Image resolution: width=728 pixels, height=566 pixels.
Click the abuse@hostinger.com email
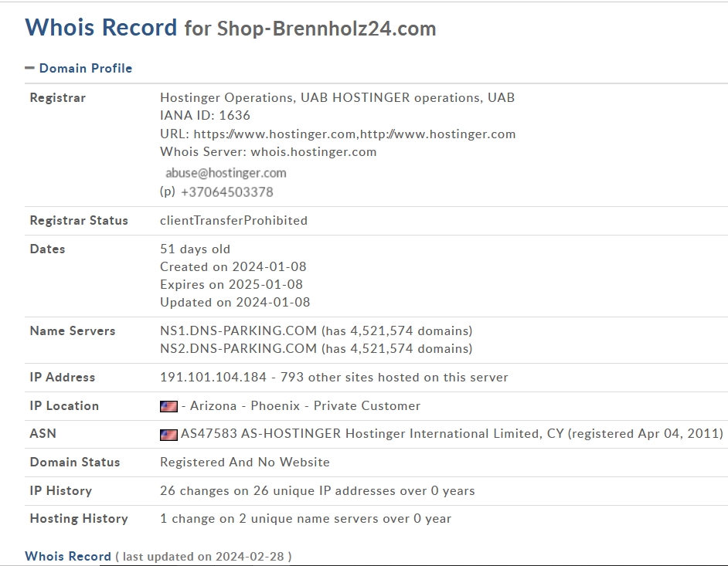coord(226,173)
